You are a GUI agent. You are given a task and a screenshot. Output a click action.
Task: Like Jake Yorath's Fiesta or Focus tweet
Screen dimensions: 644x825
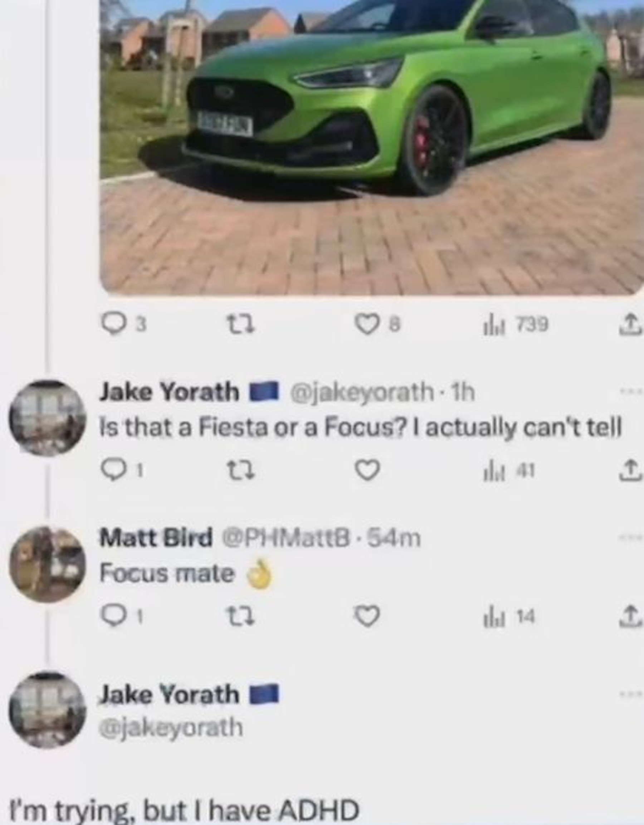pyautogui.click(x=367, y=471)
